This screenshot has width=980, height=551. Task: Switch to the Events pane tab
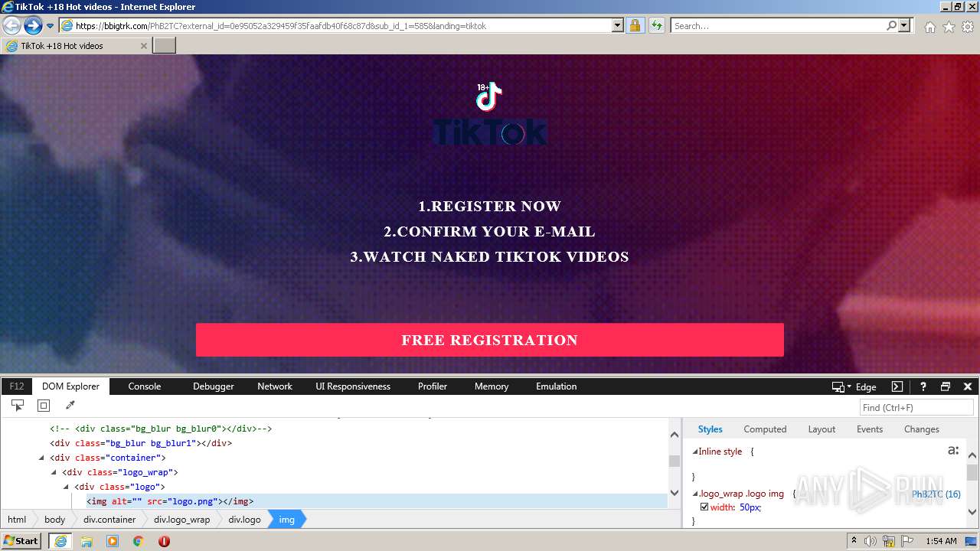[870, 429]
